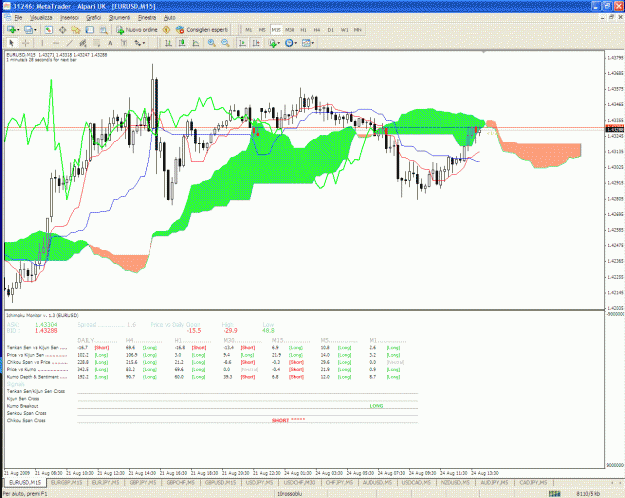Open the Strumenti menu
625x498 pixels.
pyautogui.click(x=119, y=18)
